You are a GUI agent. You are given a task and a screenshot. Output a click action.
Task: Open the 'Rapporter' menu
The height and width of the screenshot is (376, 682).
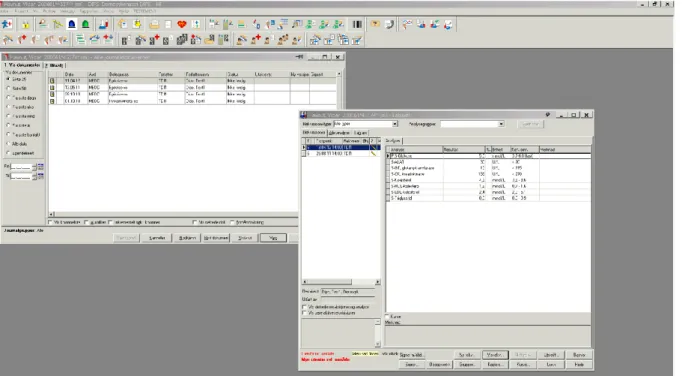click(89, 11)
